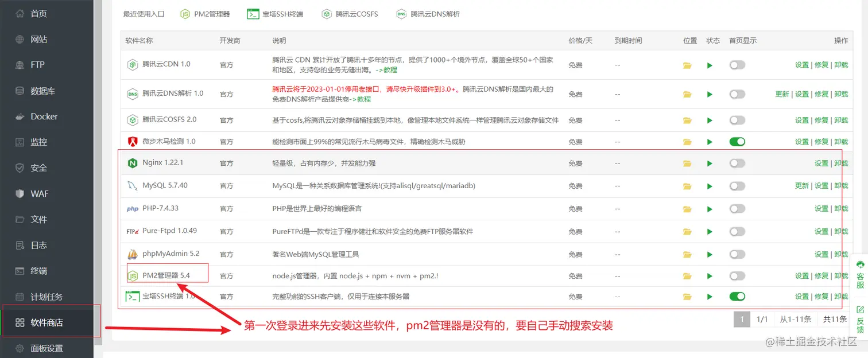Click the 面板设置 gear icon in sidebar
This screenshot has height=358, width=868.
pos(20,348)
